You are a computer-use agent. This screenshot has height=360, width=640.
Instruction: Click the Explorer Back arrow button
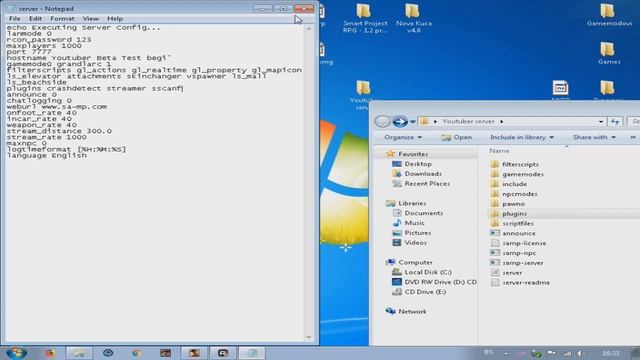coord(382,121)
